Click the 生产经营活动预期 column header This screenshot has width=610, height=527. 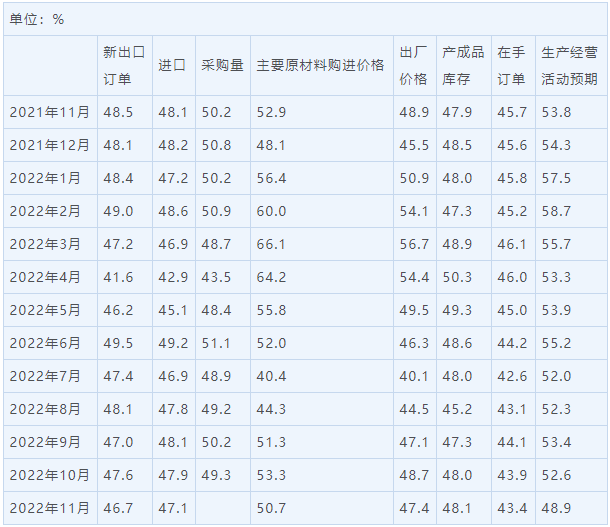tap(569, 66)
